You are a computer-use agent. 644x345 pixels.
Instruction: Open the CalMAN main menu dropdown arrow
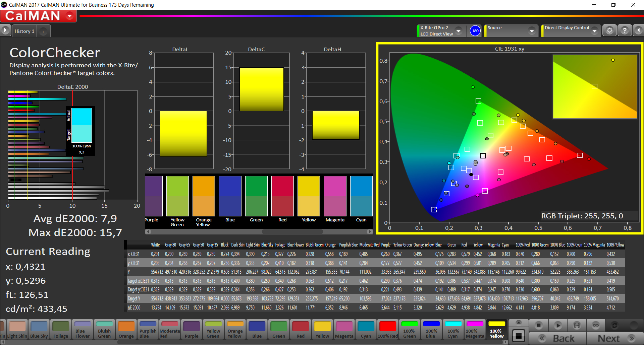70,16
